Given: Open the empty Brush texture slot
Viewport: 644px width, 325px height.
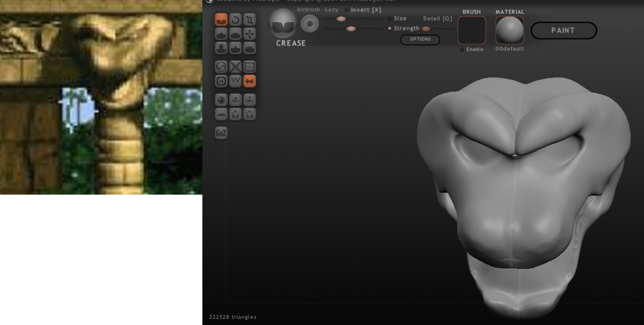Looking at the screenshot, I should click(x=471, y=30).
